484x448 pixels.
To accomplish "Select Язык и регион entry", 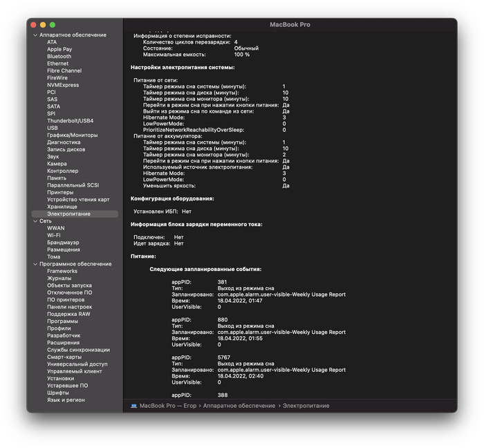I will 66,400.
